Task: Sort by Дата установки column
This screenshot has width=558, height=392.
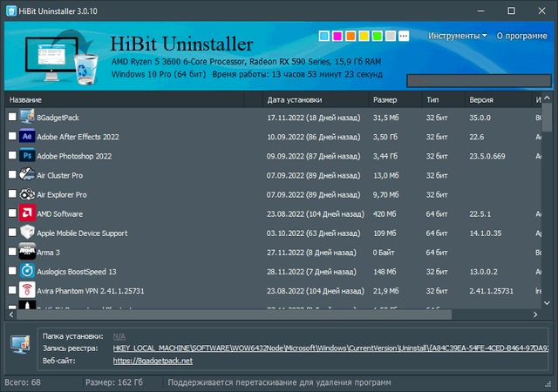Action: (294, 99)
